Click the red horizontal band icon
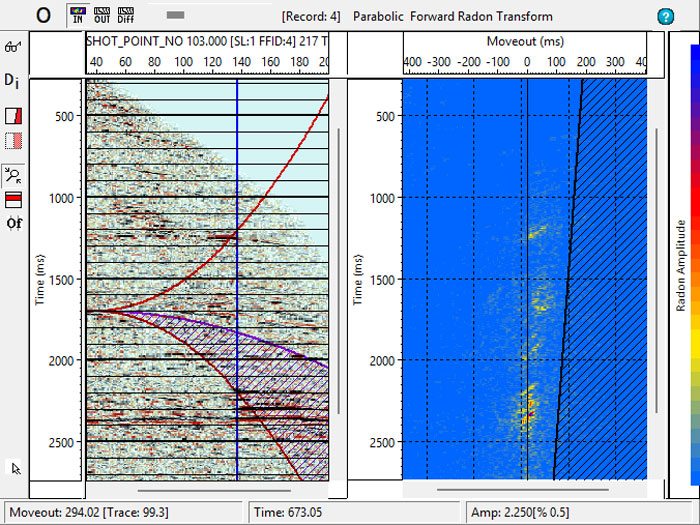 [x=13, y=197]
